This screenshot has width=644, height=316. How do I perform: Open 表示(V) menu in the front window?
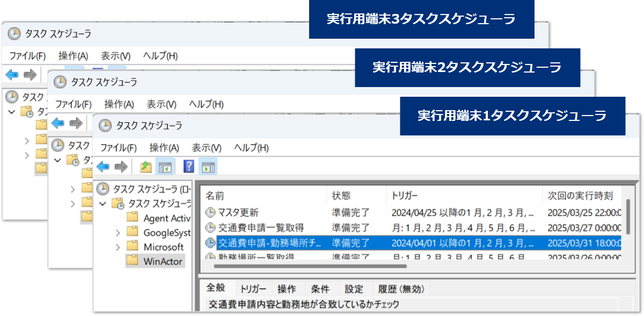point(207,147)
